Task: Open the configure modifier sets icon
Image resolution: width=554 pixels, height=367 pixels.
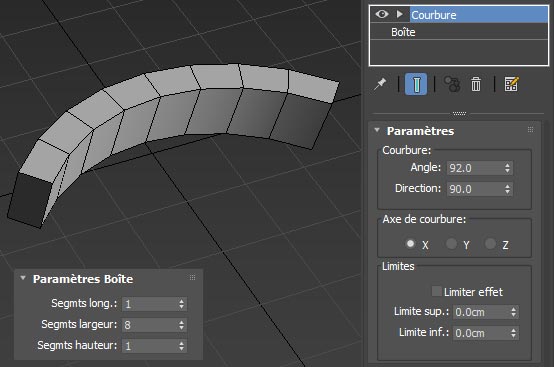Action: 511,84
